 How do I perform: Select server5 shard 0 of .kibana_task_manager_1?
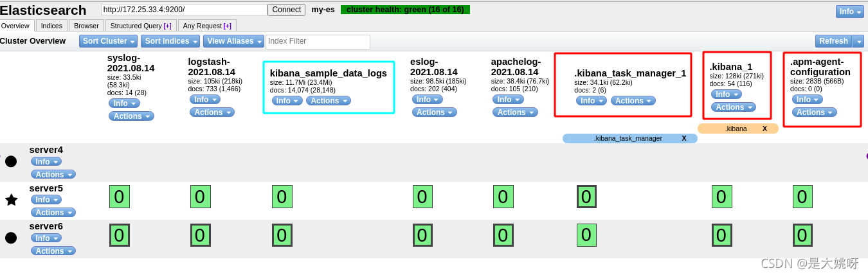coord(586,197)
